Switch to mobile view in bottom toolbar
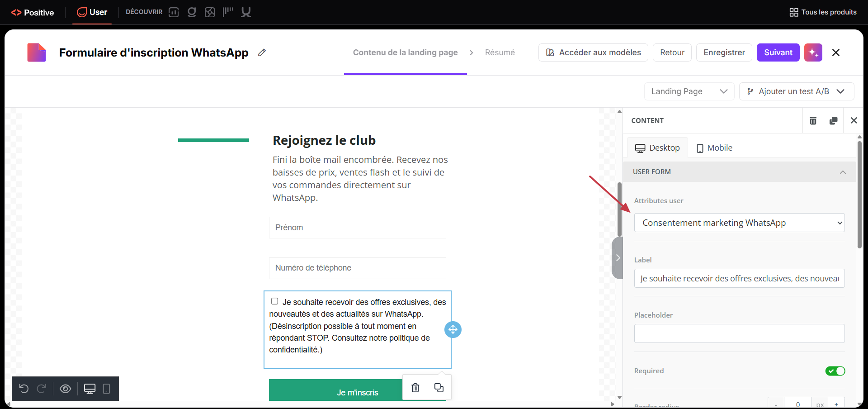Screen dimensions: 868x409 [x=107, y=389]
